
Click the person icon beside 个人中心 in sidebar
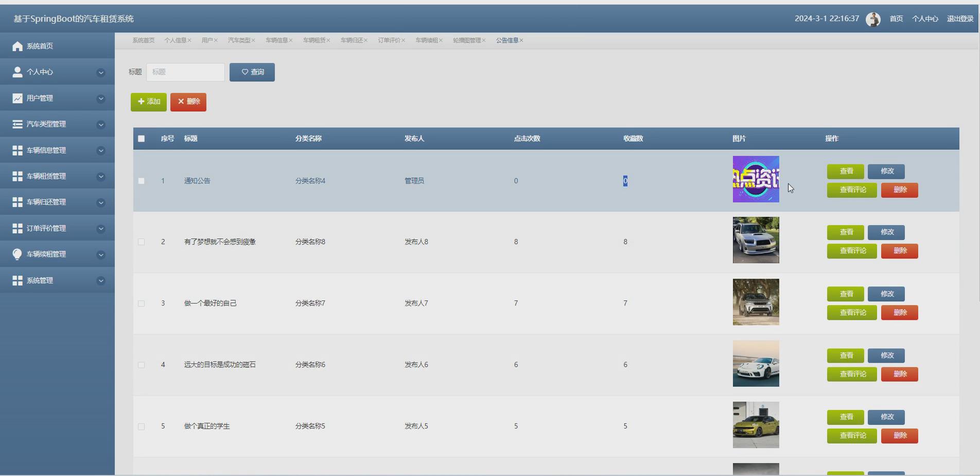tap(17, 72)
